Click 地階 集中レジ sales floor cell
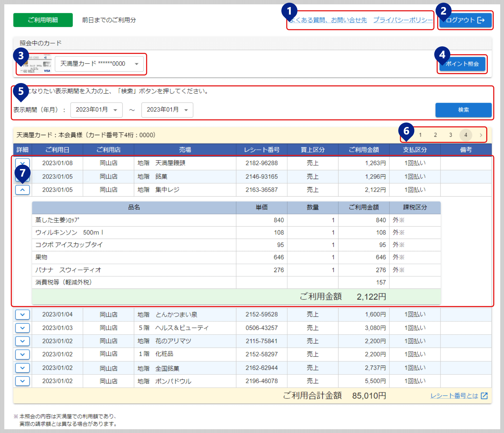Image resolution: width=504 pixels, height=433 pixels. point(185,190)
